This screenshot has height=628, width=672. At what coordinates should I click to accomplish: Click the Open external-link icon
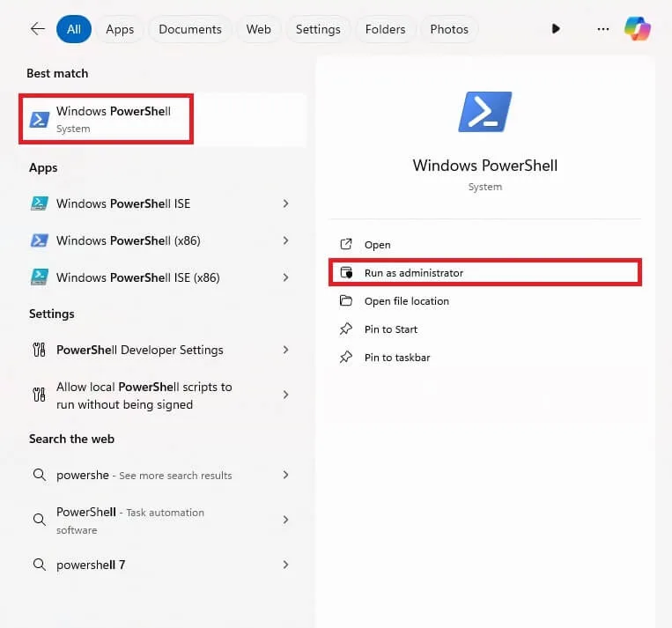point(346,244)
